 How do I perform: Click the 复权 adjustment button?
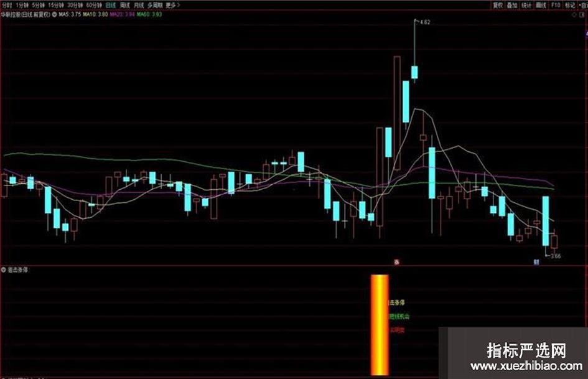(498, 5)
